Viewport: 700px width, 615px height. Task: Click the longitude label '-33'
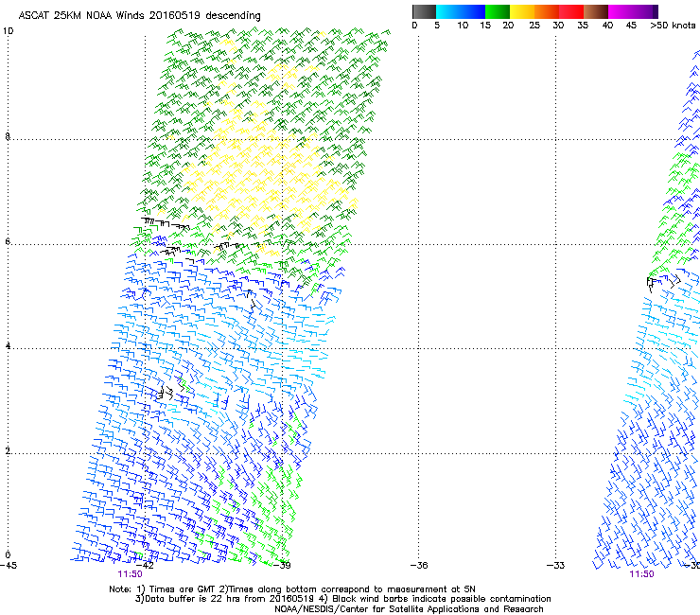coord(556,566)
